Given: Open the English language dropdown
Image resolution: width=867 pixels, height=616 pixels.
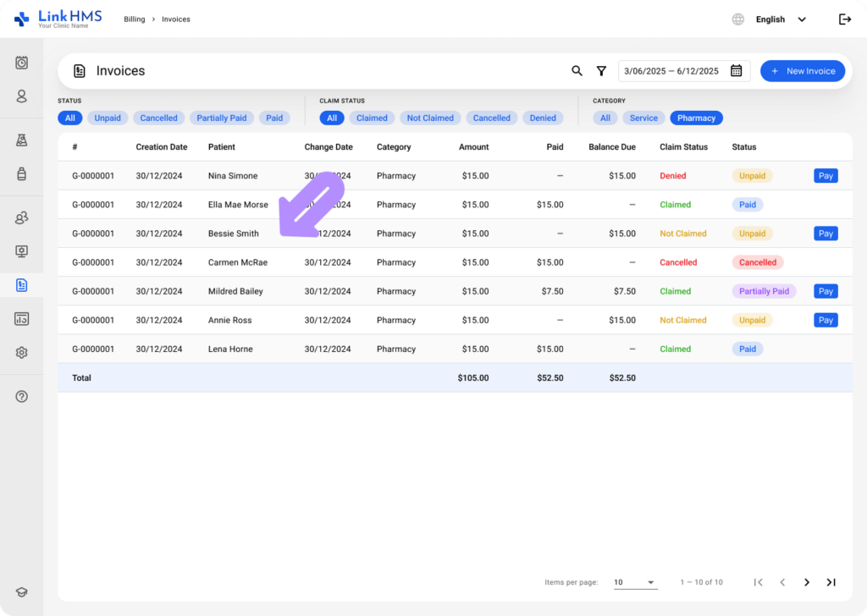Looking at the screenshot, I should pos(781,19).
